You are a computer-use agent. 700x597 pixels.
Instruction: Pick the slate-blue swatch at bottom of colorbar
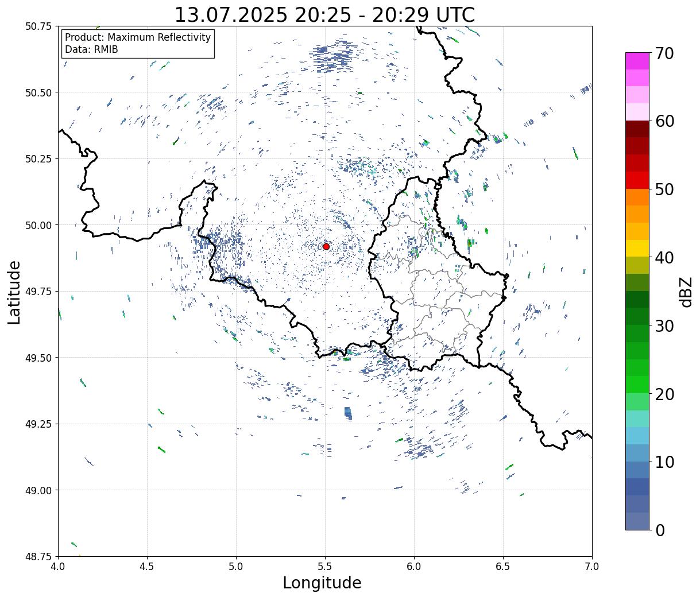(x=637, y=521)
